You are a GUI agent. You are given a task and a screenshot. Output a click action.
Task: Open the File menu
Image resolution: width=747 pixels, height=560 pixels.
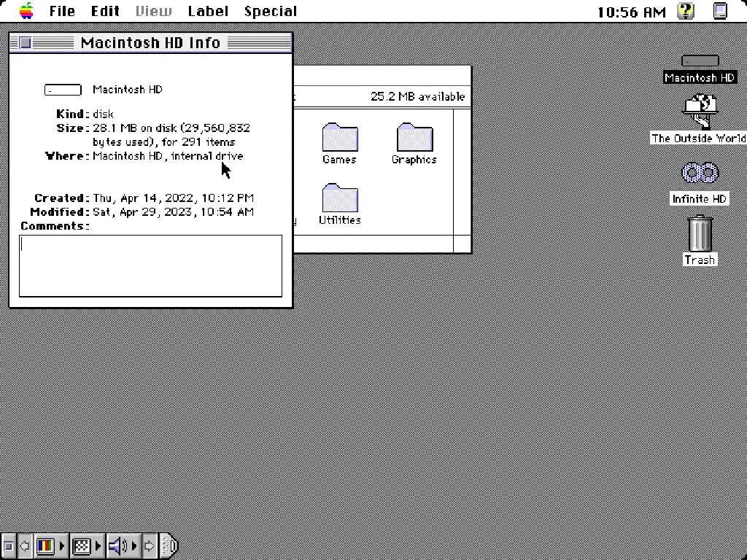pos(63,11)
